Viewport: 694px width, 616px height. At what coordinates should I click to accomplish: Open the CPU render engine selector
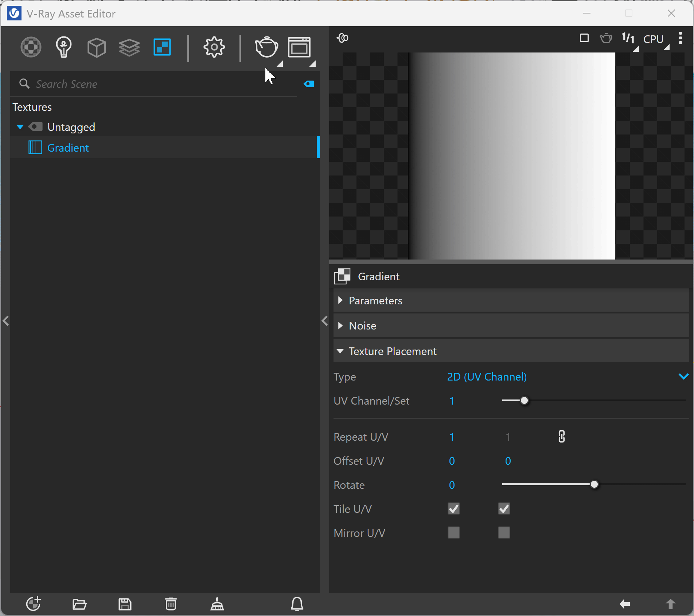[653, 39]
